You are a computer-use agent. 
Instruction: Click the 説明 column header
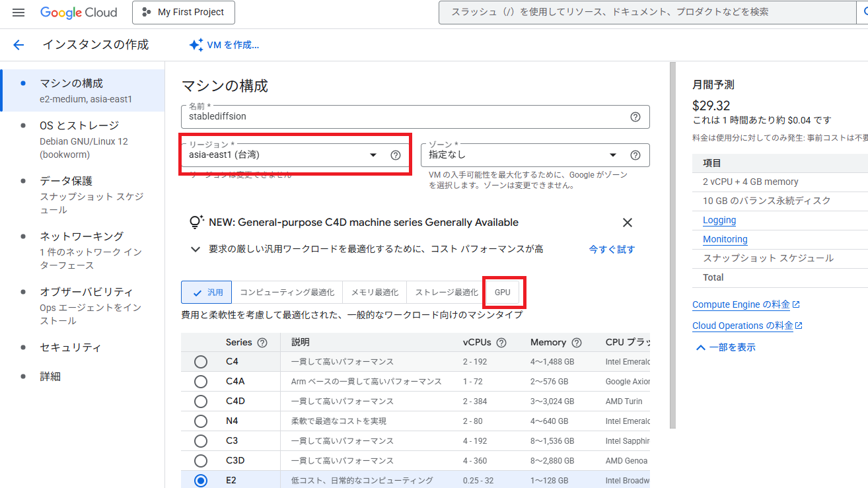click(301, 343)
